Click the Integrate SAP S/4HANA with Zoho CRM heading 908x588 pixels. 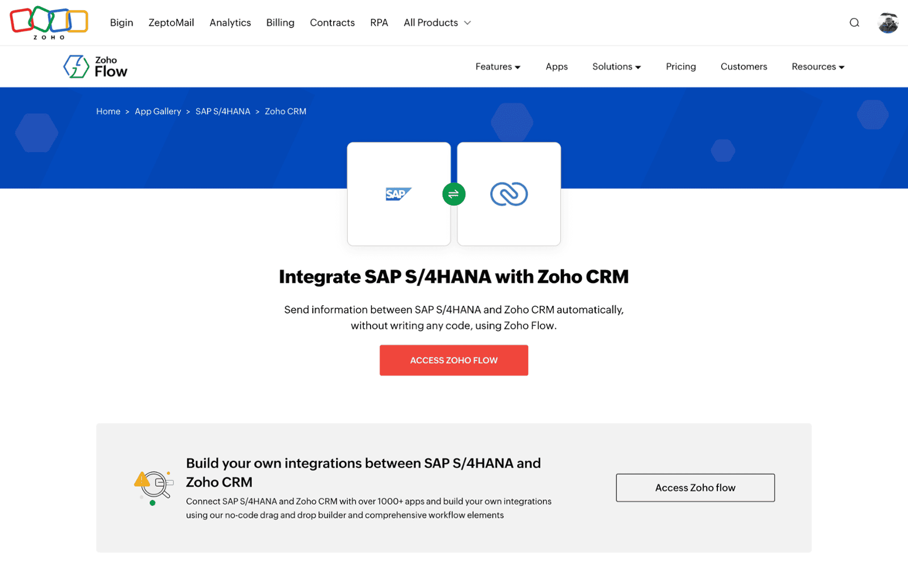pyautogui.click(x=453, y=276)
